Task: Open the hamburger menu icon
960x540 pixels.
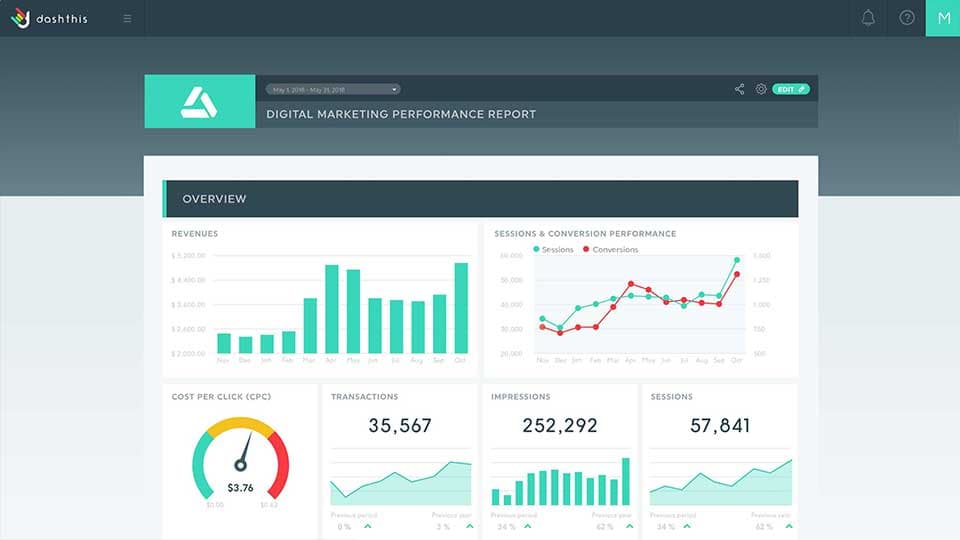Action: pos(127,18)
